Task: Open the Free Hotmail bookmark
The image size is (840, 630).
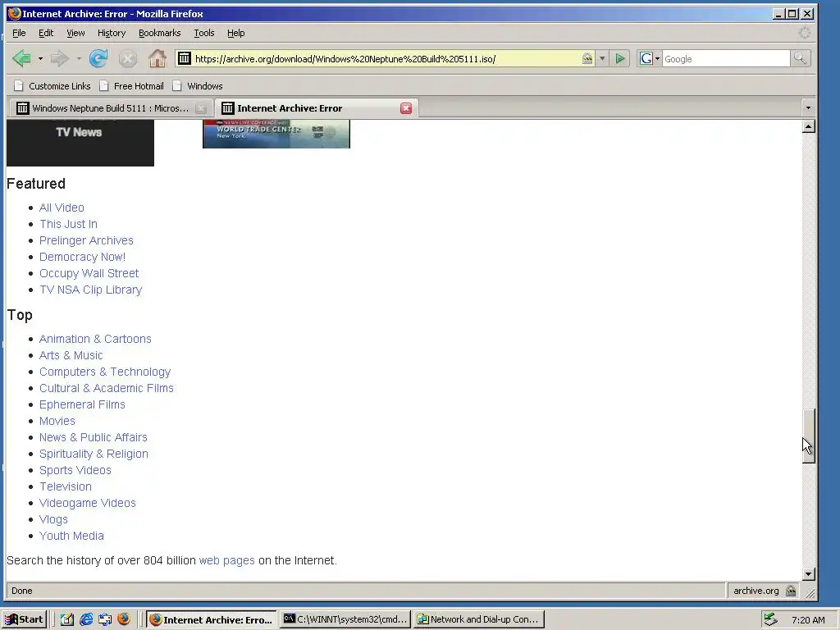Action: [x=132, y=85]
